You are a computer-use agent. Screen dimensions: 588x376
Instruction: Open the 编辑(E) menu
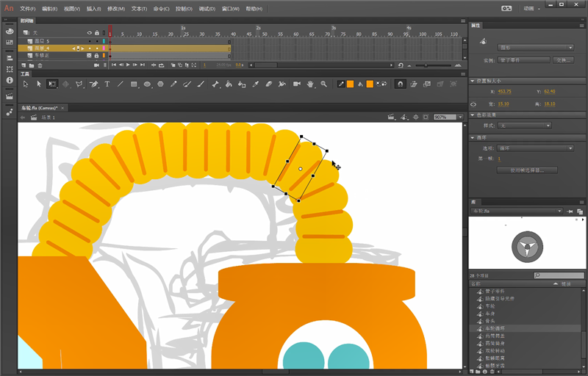point(49,9)
